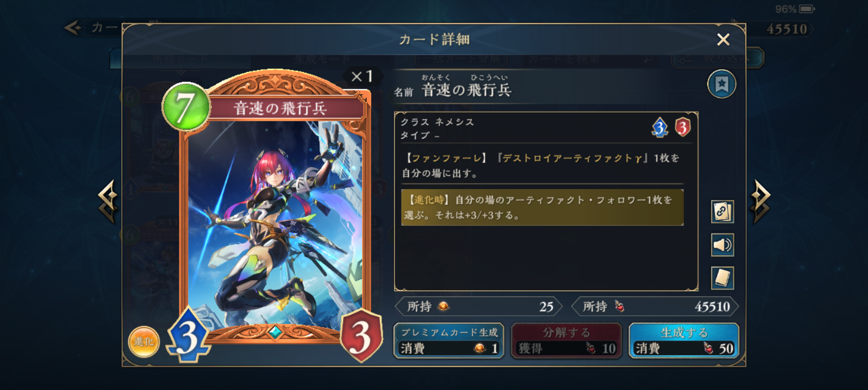The width and height of the screenshot is (868, 390).
Task: Tap the back arrow at top left
Action: (73, 28)
